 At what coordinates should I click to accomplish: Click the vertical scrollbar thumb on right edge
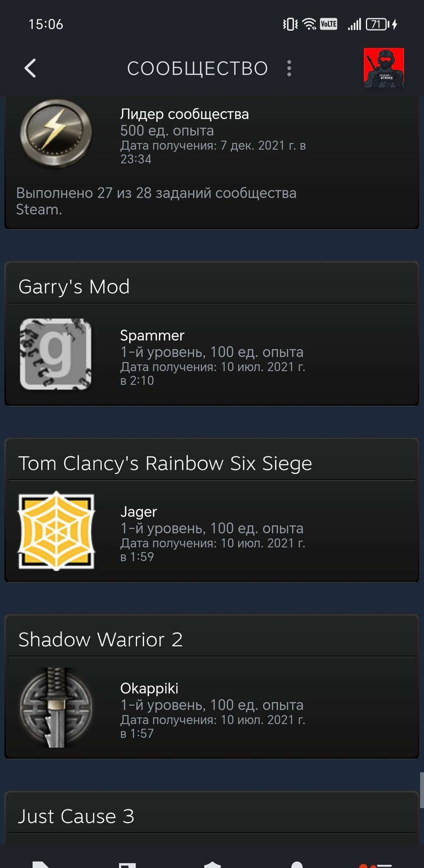coord(421,790)
